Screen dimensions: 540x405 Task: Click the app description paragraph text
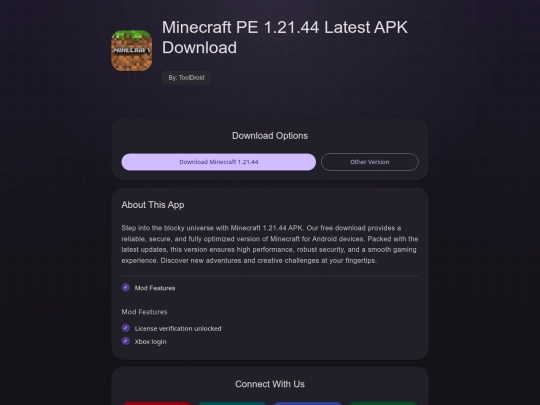click(x=270, y=244)
